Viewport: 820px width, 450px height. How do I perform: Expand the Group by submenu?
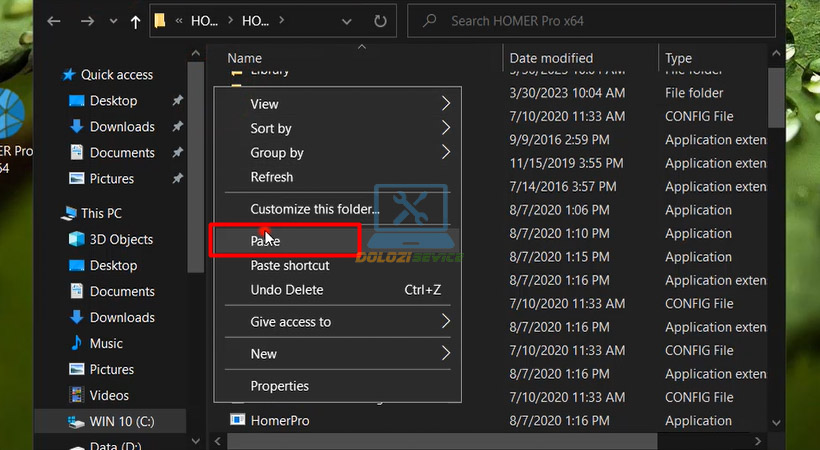pyautogui.click(x=337, y=153)
